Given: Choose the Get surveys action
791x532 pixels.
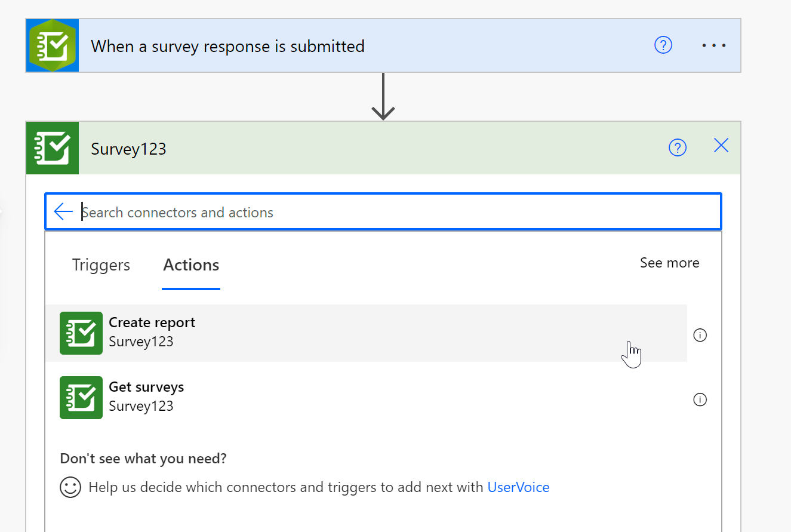Looking at the screenshot, I should 366,398.
